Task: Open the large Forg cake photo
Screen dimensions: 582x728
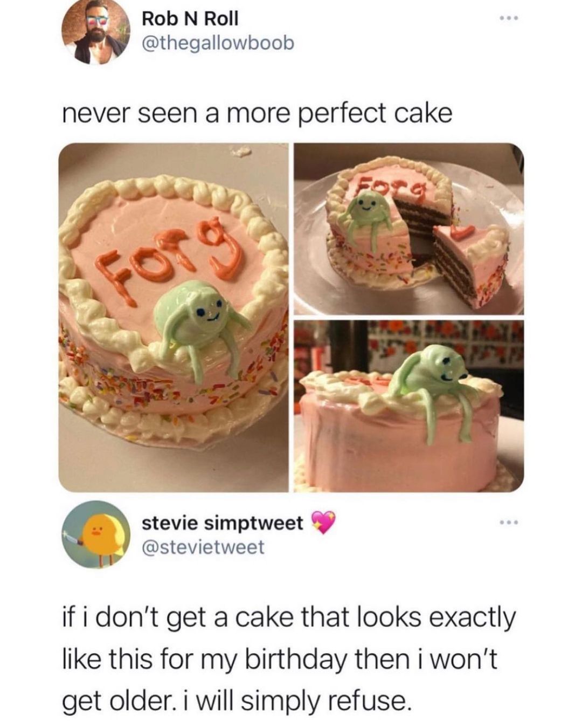Action: point(174,318)
